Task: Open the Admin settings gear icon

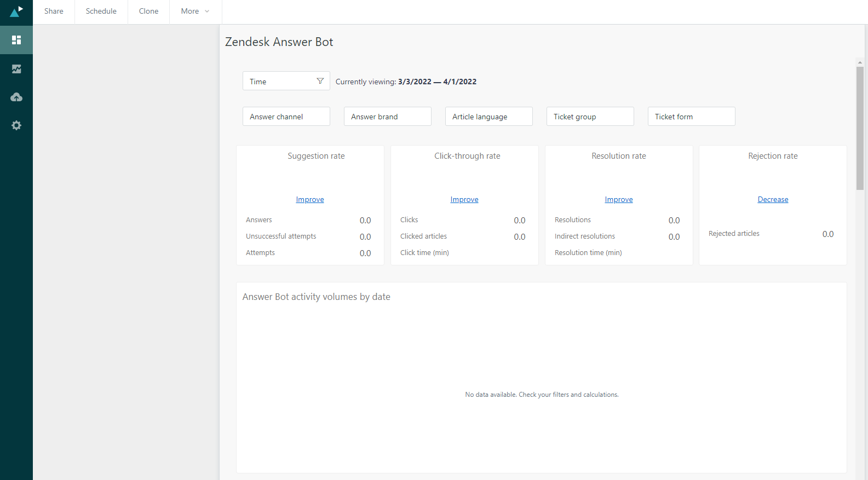Action: pyautogui.click(x=16, y=125)
